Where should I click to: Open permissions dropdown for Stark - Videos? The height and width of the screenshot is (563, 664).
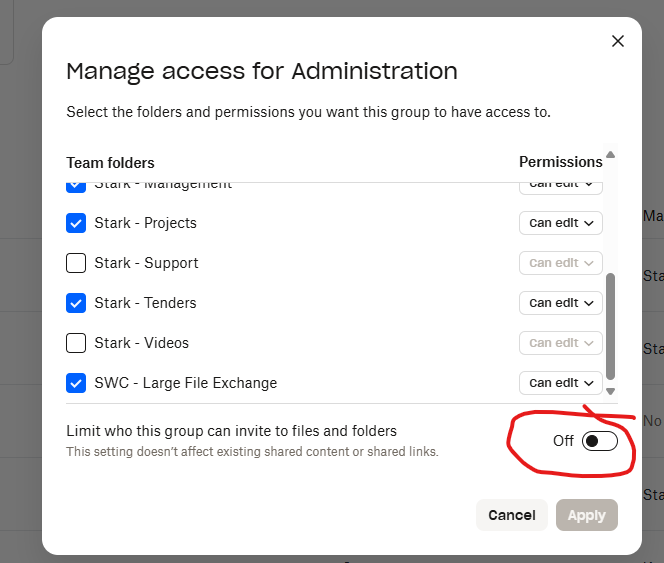[560, 343]
